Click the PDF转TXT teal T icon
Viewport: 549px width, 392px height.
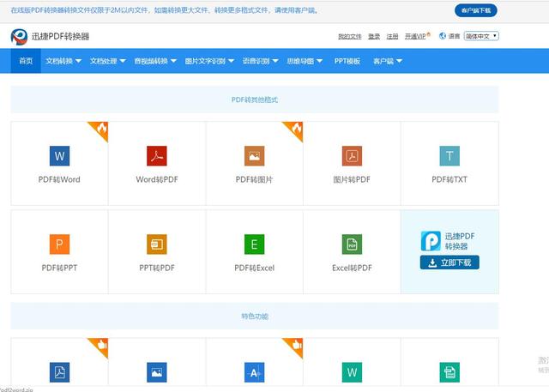tap(449, 156)
